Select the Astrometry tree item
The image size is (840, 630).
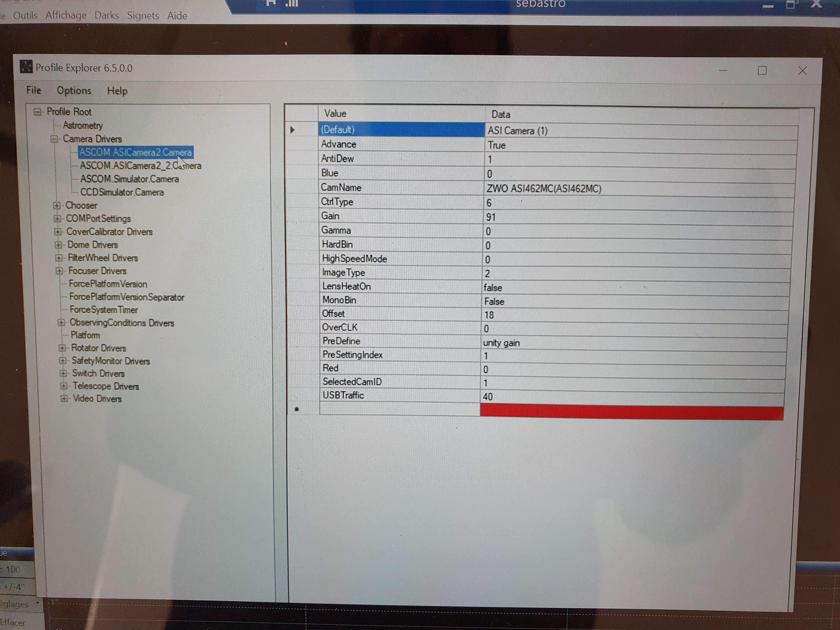click(x=83, y=125)
